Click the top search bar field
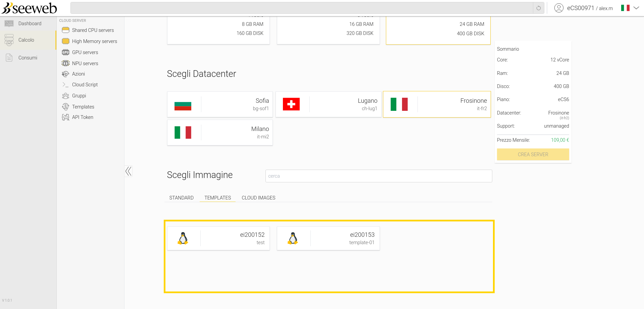 pyautogui.click(x=302, y=8)
